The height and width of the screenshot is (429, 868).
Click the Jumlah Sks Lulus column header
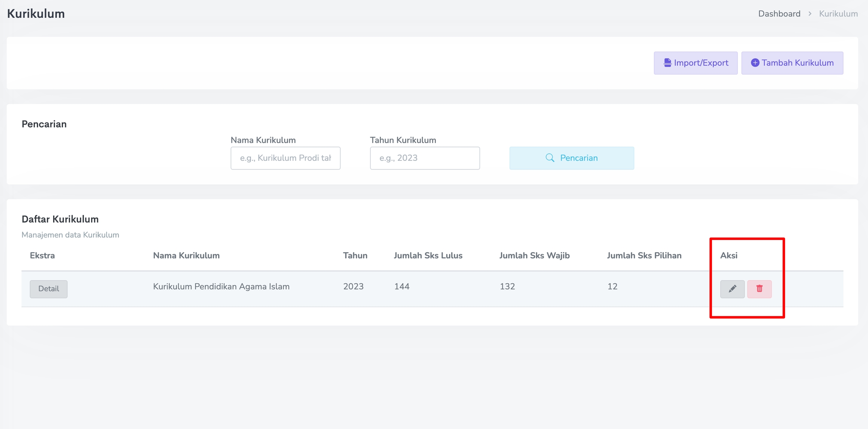(x=428, y=256)
